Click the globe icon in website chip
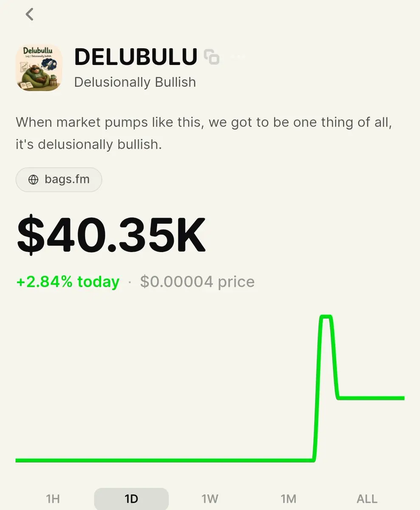 pyautogui.click(x=33, y=180)
